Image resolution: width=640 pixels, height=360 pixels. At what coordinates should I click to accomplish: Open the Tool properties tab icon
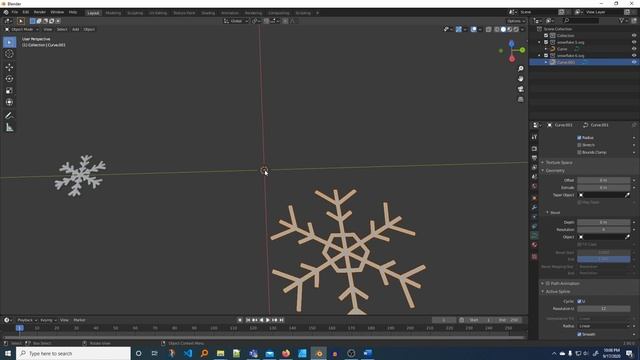point(534,138)
